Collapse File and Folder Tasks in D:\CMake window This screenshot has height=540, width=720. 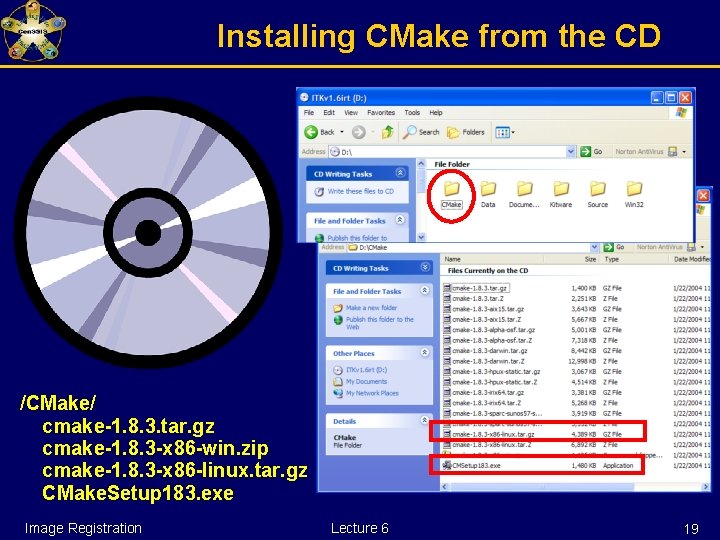tap(425, 290)
